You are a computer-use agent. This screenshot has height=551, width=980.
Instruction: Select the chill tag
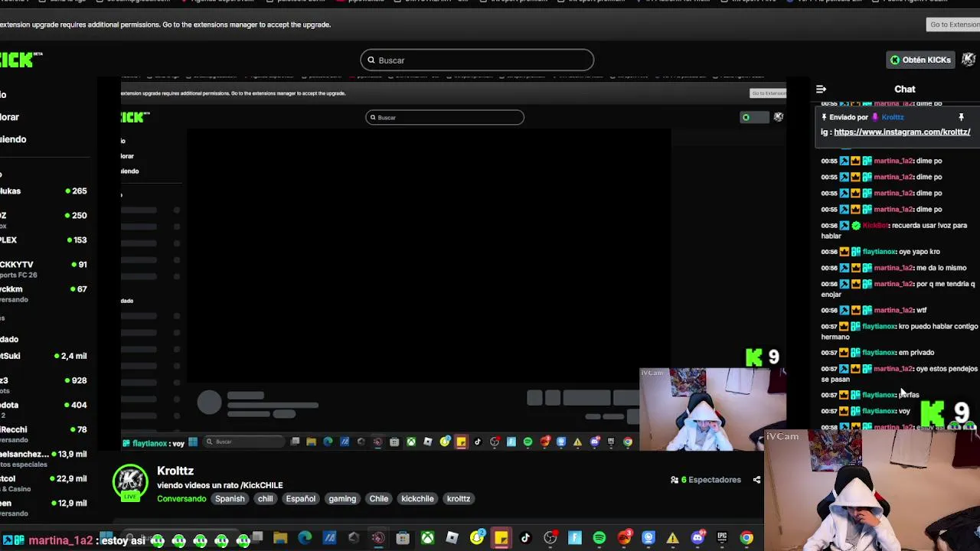265,499
